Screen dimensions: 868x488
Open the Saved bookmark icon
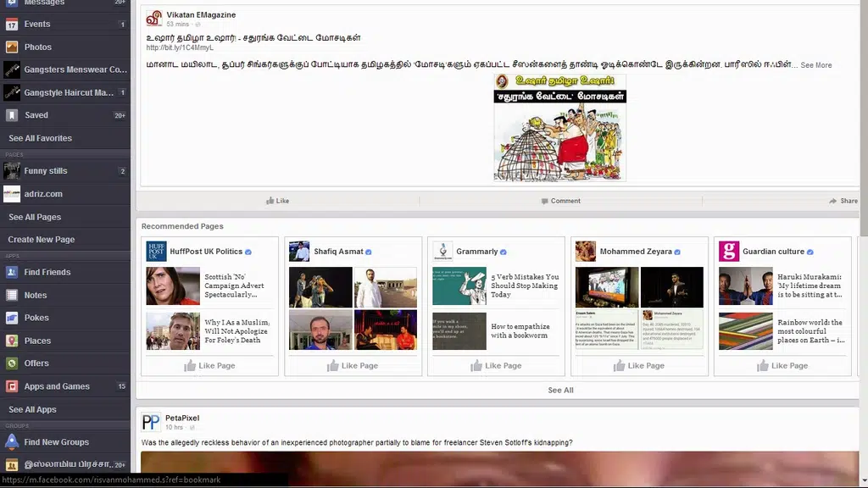click(x=12, y=115)
